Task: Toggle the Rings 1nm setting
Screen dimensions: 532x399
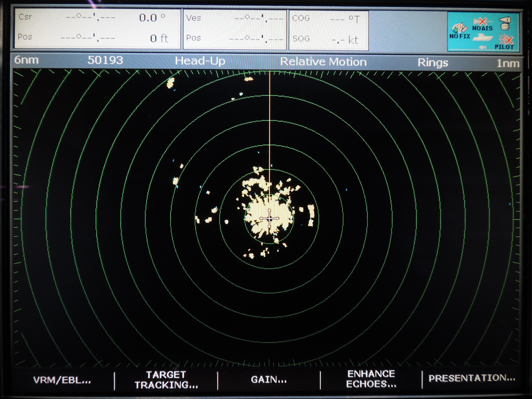Action: (468, 63)
